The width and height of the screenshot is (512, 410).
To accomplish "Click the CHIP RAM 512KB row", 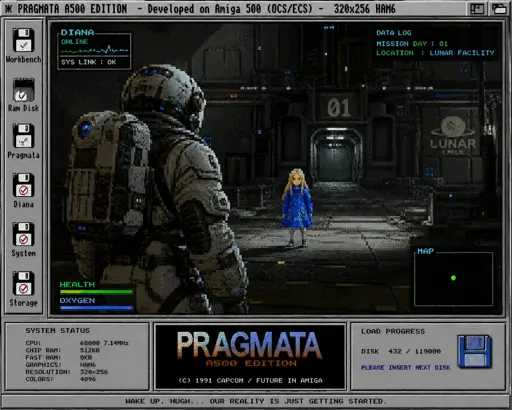I will pos(62,350).
